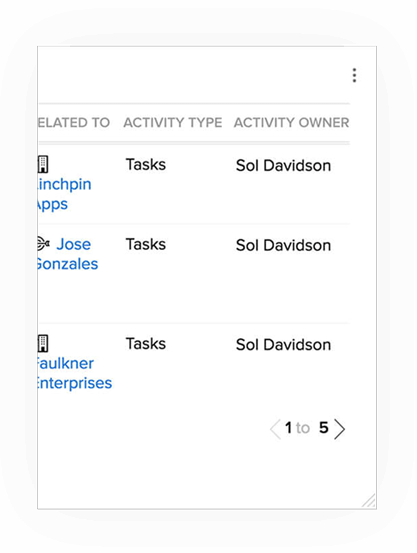
Task: Sort by the Activity Owner column header
Action: [291, 123]
